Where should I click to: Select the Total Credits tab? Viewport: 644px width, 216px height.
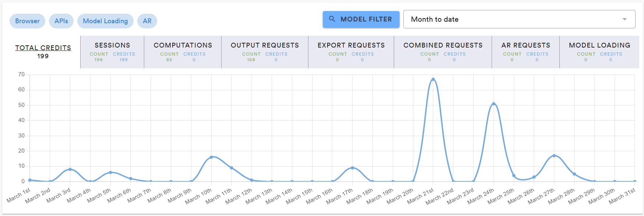click(43, 52)
